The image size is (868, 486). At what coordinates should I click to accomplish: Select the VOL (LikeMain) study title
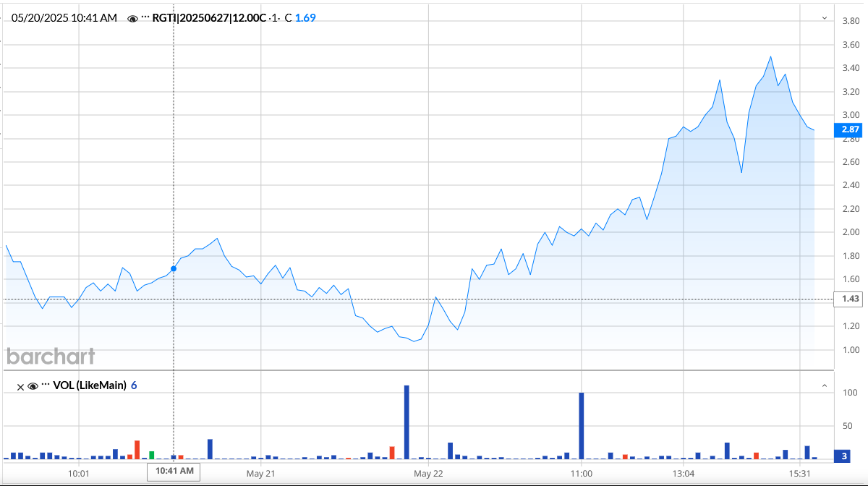coord(90,385)
